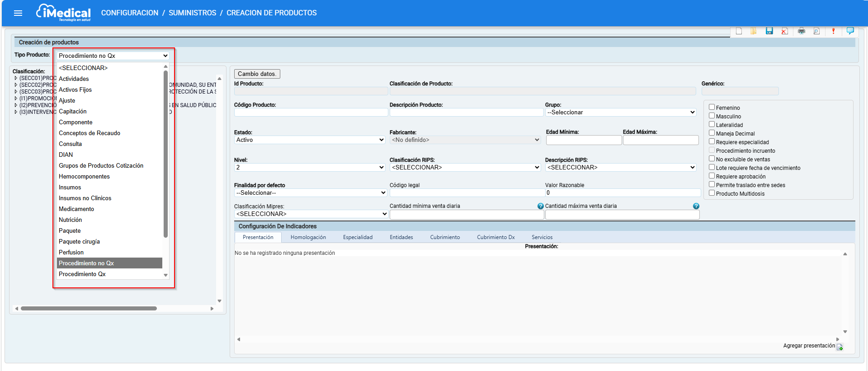Click the blue floppy disk save icon
868x371 pixels.
(769, 31)
